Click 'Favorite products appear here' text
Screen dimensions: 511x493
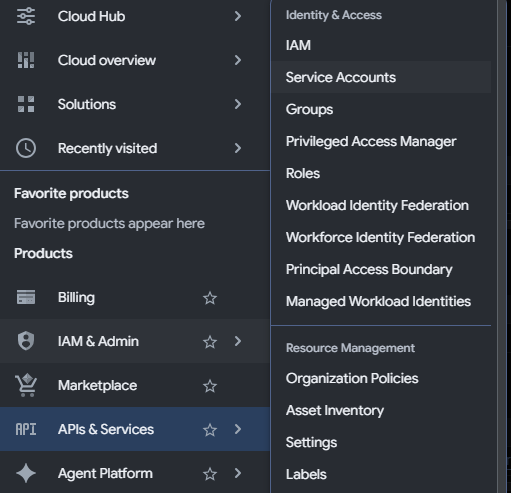(x=109, y=223)
